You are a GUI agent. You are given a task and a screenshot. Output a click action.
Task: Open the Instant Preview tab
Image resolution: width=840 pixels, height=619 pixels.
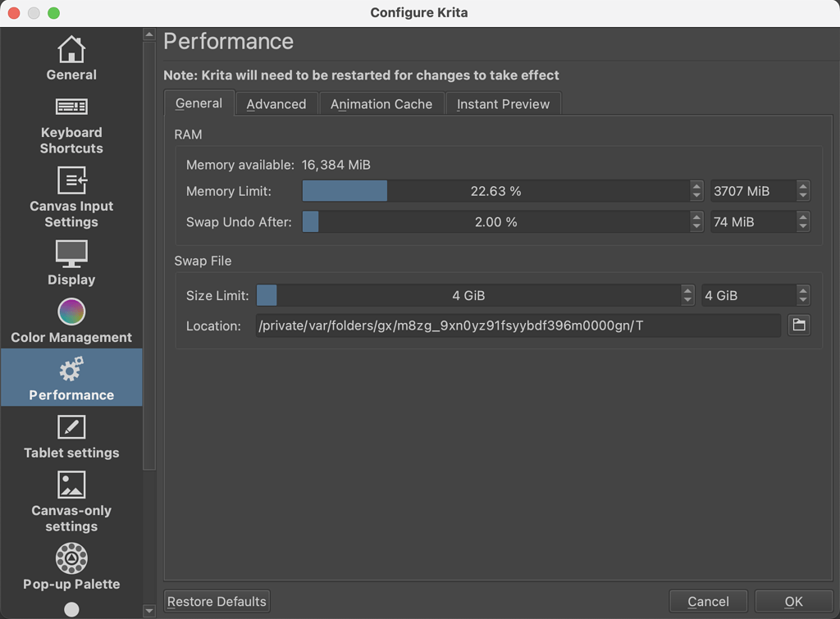click(503, 104)
